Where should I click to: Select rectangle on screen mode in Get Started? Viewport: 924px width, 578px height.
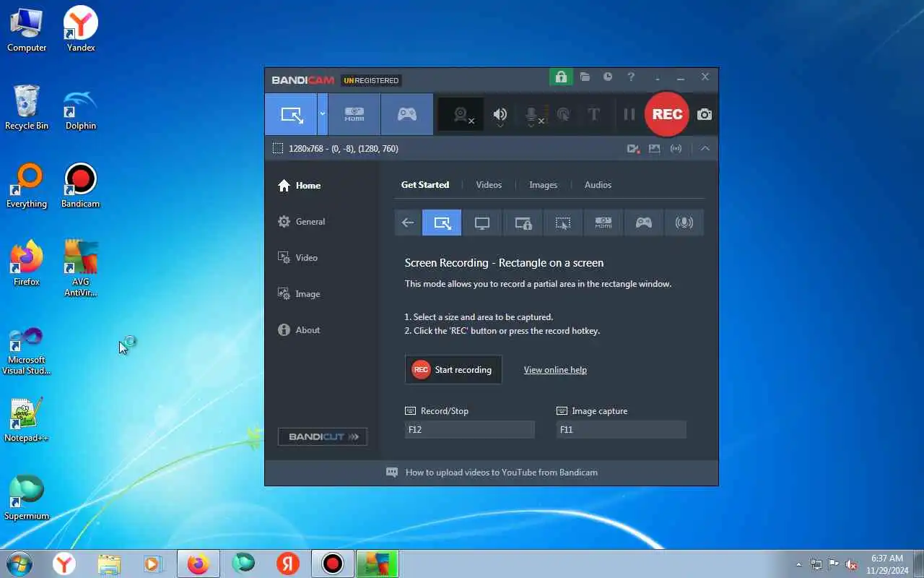pyautogui.click(x=442, y=223)
